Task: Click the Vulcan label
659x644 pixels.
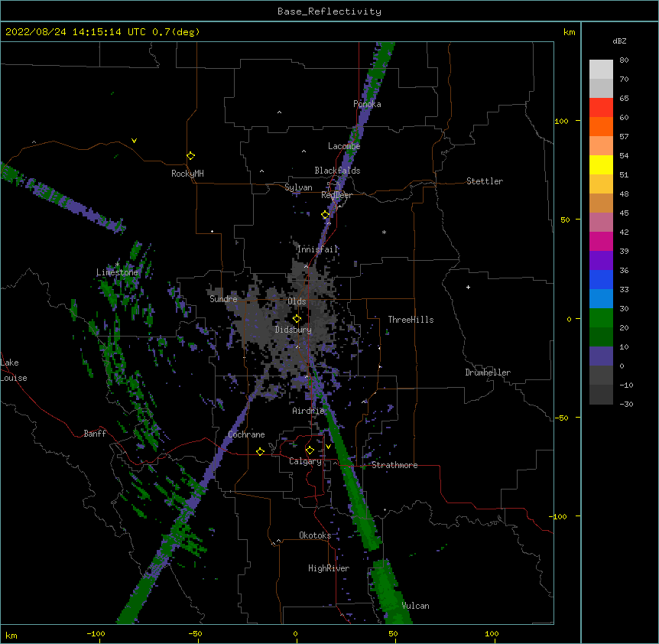Action: [415, 606]
